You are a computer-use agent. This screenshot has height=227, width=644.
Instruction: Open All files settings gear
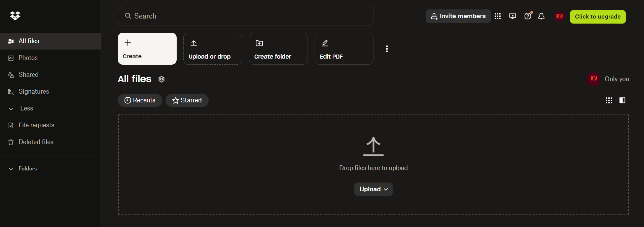162,79
